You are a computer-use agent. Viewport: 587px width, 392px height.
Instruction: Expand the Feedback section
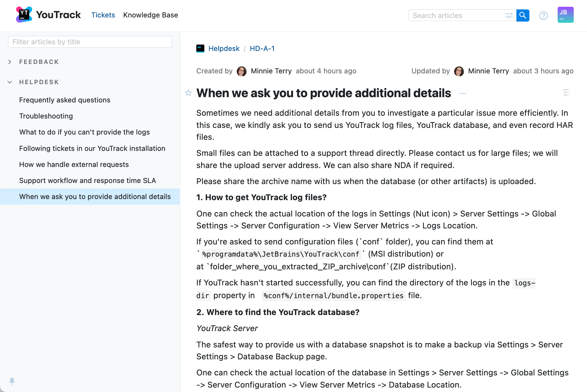click(10, 62)
